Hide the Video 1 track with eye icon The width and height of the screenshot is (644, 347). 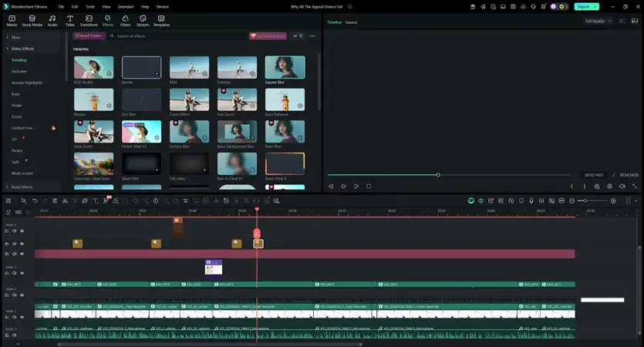pos(22,316)
